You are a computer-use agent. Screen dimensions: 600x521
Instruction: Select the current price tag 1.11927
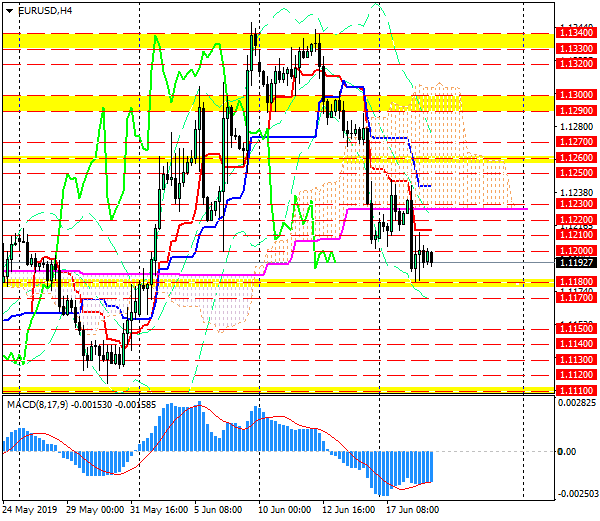coord(577,264)
